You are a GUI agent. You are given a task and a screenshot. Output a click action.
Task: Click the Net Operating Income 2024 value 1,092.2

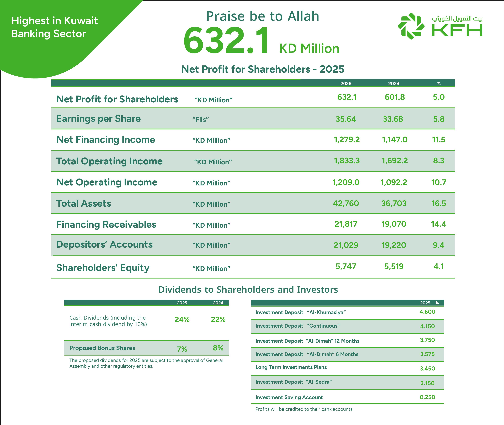(x=394, y=182)
